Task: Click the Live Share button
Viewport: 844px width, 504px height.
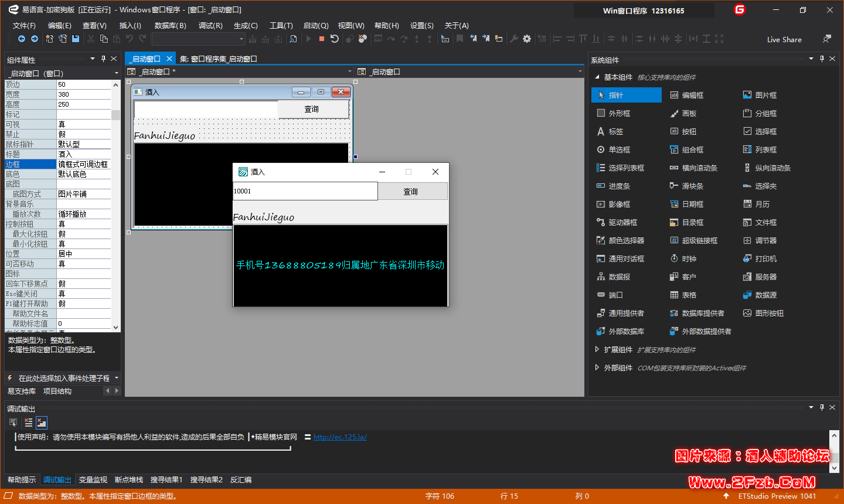Action: (784, 39)
